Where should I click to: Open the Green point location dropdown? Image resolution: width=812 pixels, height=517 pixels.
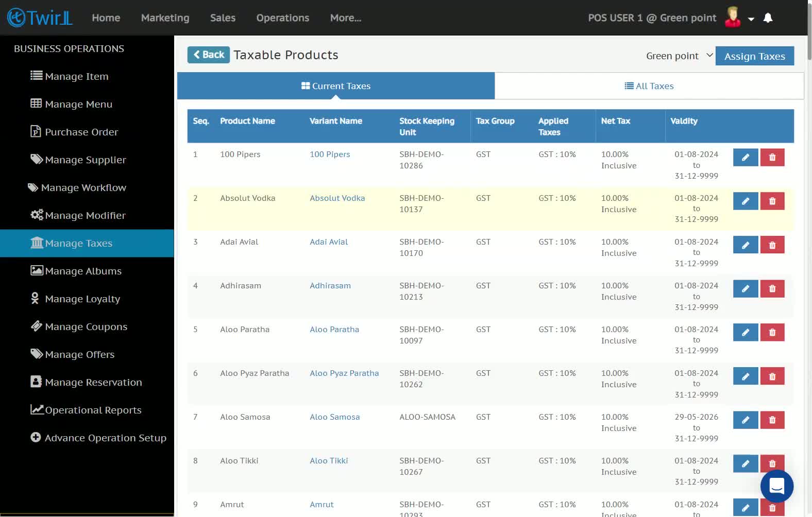[679, 56]
